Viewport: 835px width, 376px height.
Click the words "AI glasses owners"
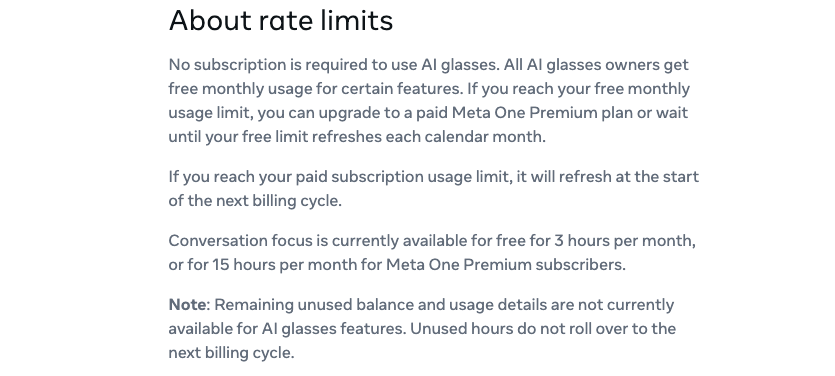(593, 65)
